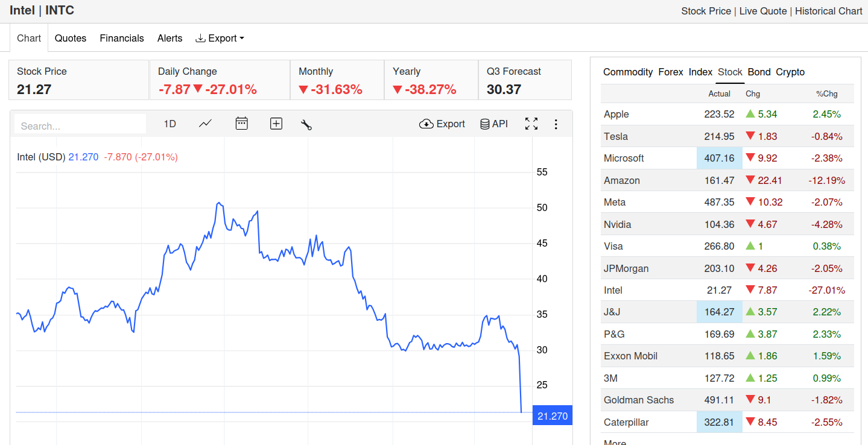This screenshot has width=868, height=445.
Task: Open the Amazon stock link
Action: [x=622, y=180]
